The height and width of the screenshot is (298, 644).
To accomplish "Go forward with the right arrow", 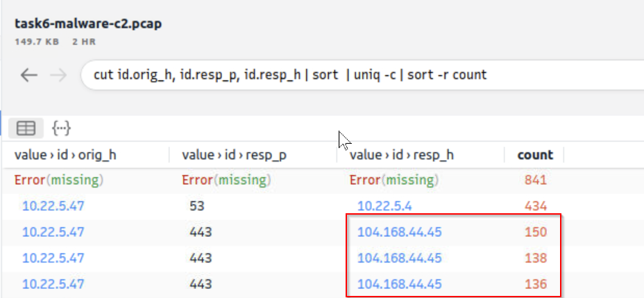I will (58, 75).
